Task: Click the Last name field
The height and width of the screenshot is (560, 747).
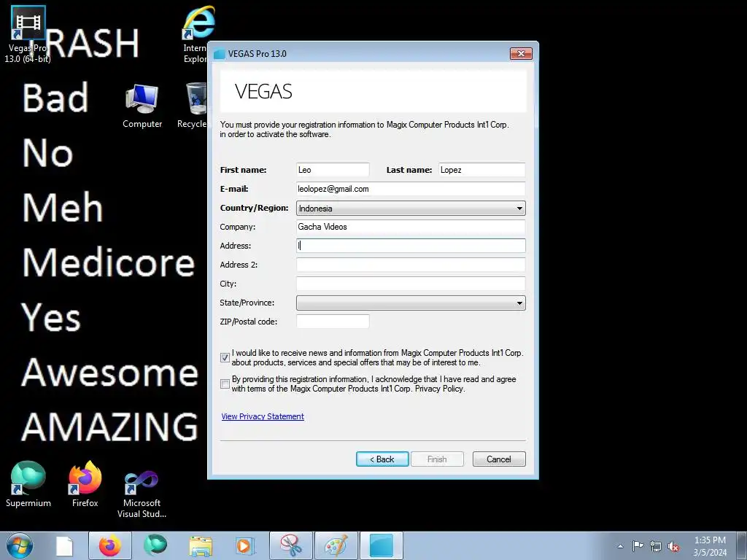Action: click(481, 170)
